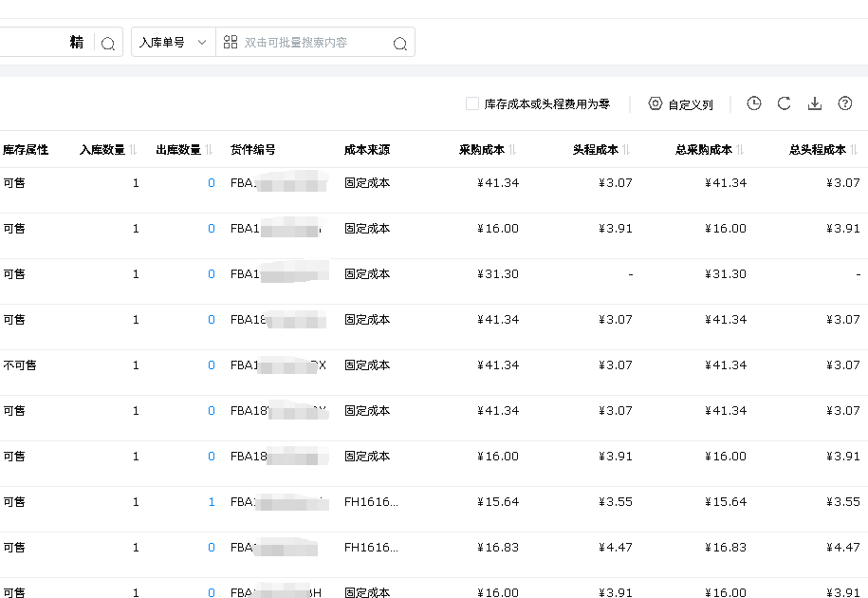Refresh the table with the reload icon
This screenshot has width=868, height=598.
click(x=785, y=104)
